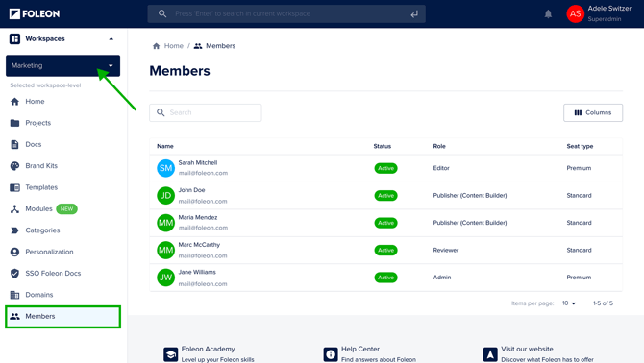Viewport: 644px width, 363px height.
Task: Open the Visit our website link
Action: (x=527, y=349)
